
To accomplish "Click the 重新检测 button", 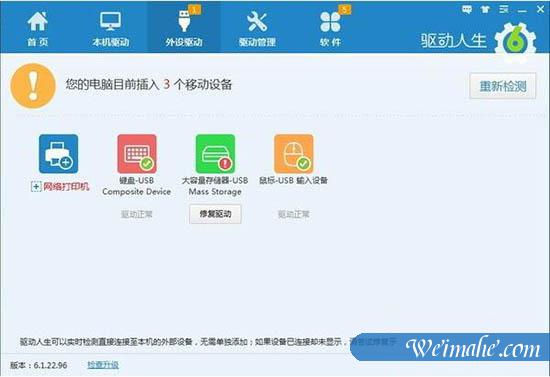I will click(x=503, y=86).
